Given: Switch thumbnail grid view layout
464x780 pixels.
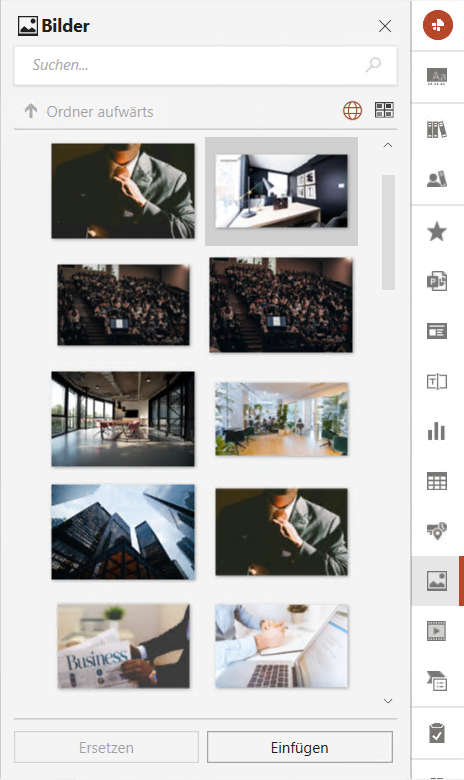Looking at the screenshot, I should pos(384,110).
